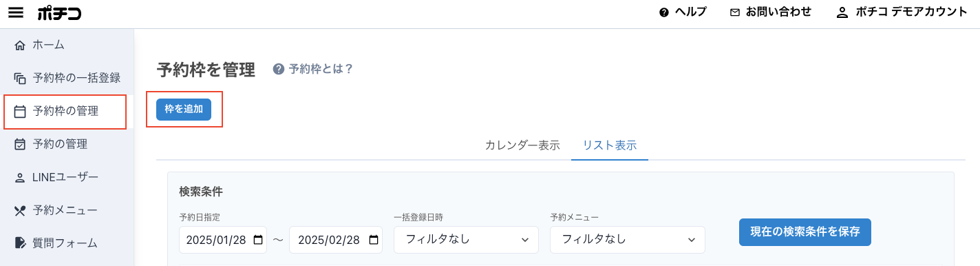Click the 2025/01/28 start date field
The height and width of the screenshot is (266, 980).
[223, 240]
